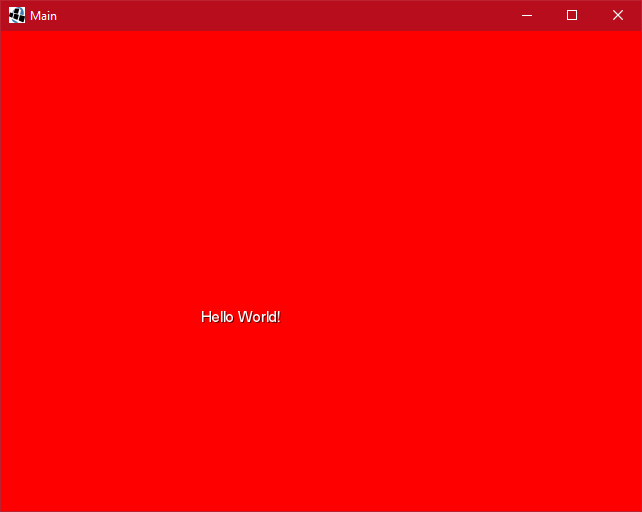Click the Main title text
This screenshot has height=512, width=642.
click(x=43, y=16)
